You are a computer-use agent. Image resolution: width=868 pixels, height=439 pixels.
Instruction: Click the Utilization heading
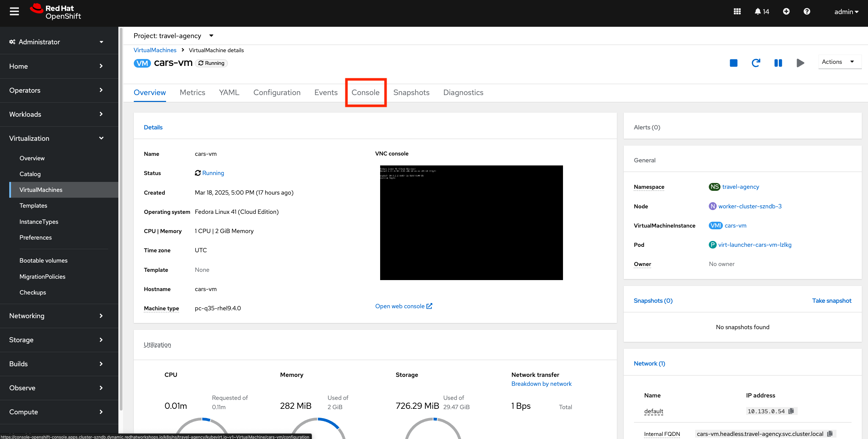point(157,345)
